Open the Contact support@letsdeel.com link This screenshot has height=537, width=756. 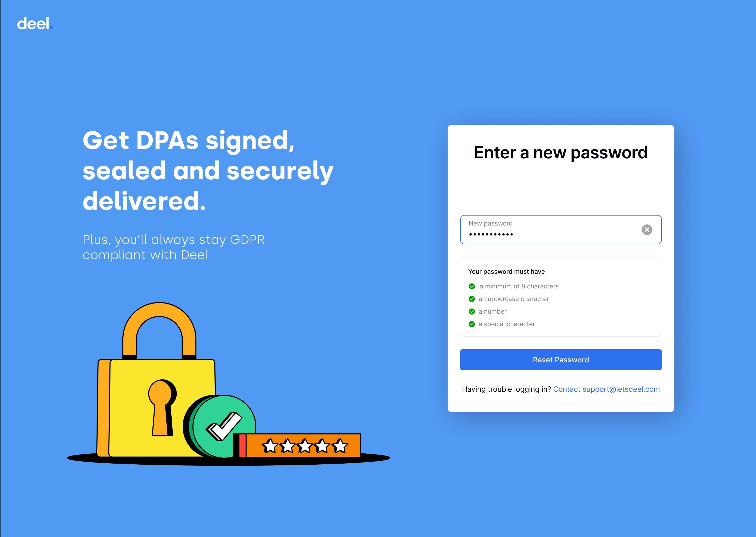point(606,389)
